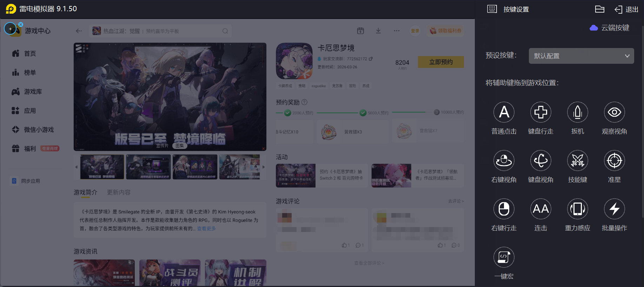Image resolution: width=644 pixels, height=287 pixels.
Task: Click the 营救链X3 reward card
Action: click(352, 132)
